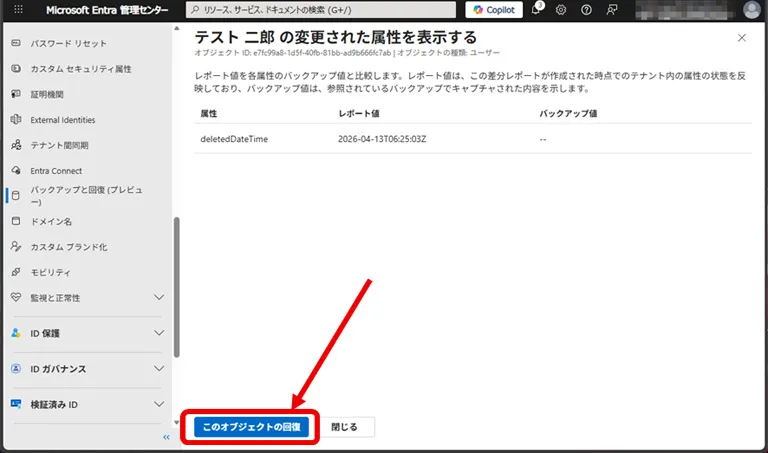Viewport: 768px width, 453px height.
Task: Open テナント間同期 menu item
Action: [59, 145]
